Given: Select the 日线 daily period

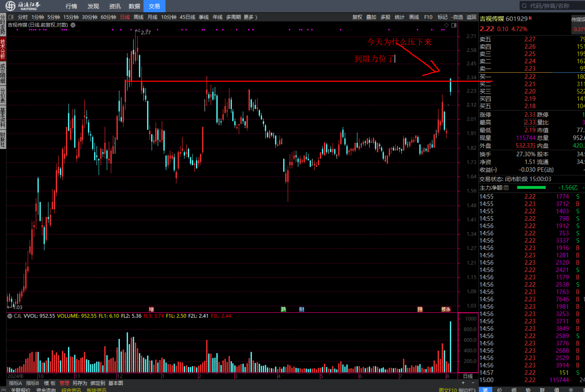Looking at the screenshot, I should pyautogui.click(x=125, y=17).
